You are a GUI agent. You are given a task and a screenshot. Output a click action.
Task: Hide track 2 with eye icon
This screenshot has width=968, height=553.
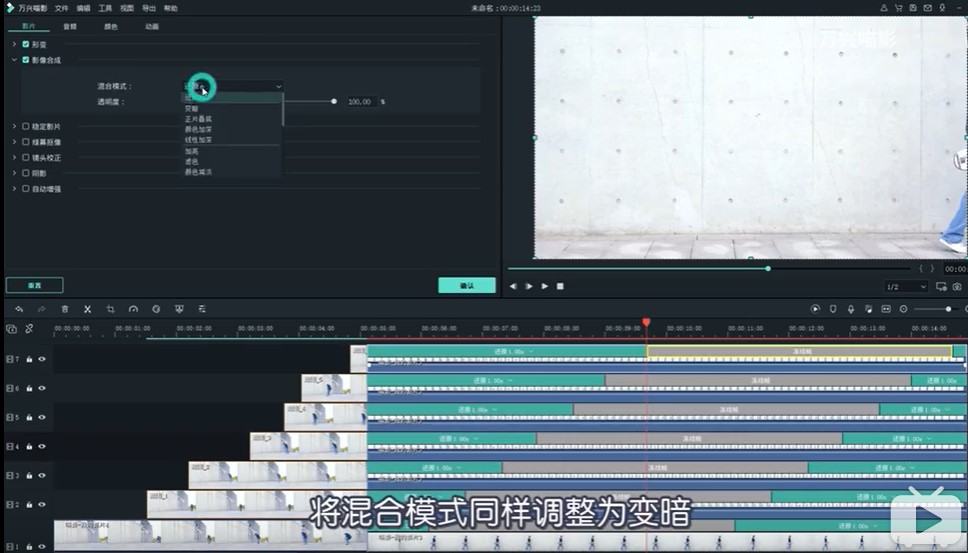(42, 504)
